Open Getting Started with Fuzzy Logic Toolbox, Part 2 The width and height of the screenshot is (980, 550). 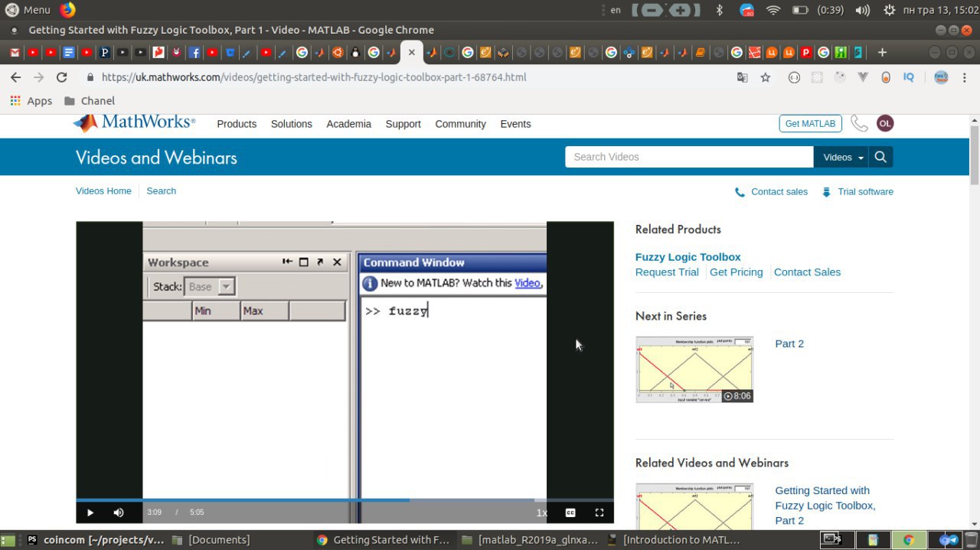[x=825, y=506]
